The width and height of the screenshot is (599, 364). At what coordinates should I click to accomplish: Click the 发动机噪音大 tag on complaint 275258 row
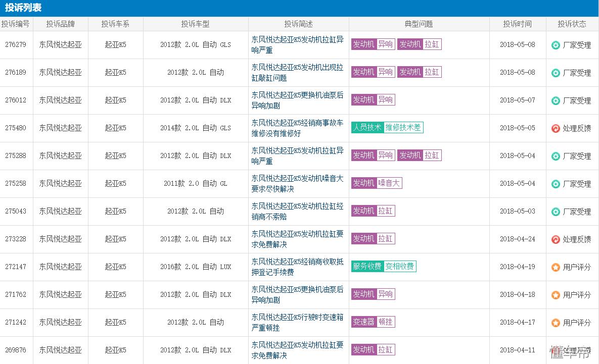coord(377,183)
